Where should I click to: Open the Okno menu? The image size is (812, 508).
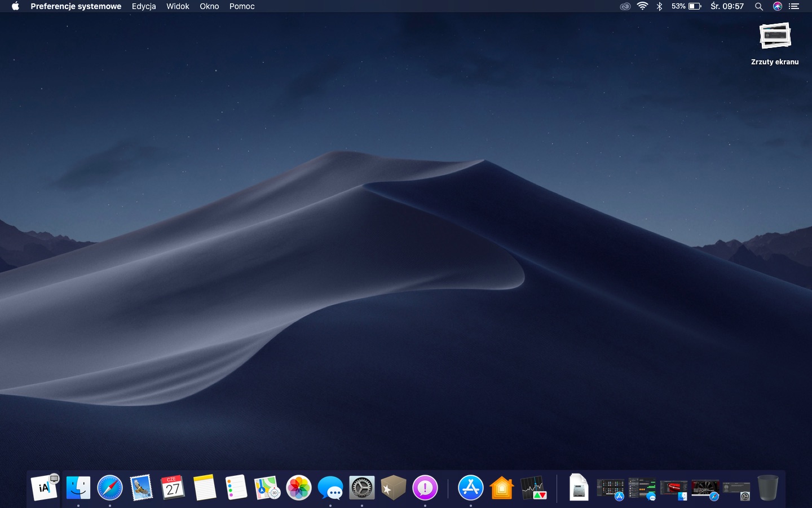point(209,6)
